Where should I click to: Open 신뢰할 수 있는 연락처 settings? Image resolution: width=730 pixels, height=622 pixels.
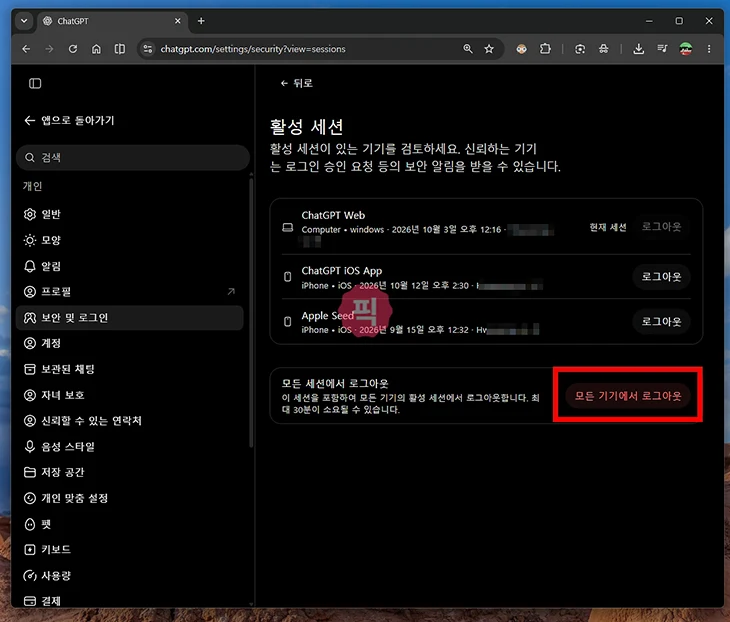click(x=129, y=421)
